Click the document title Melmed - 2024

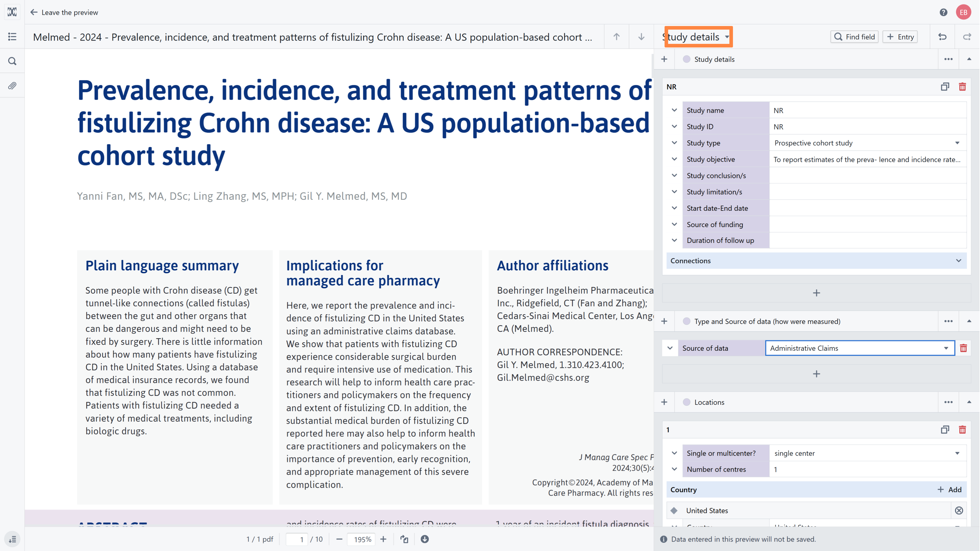coord(312,37)
